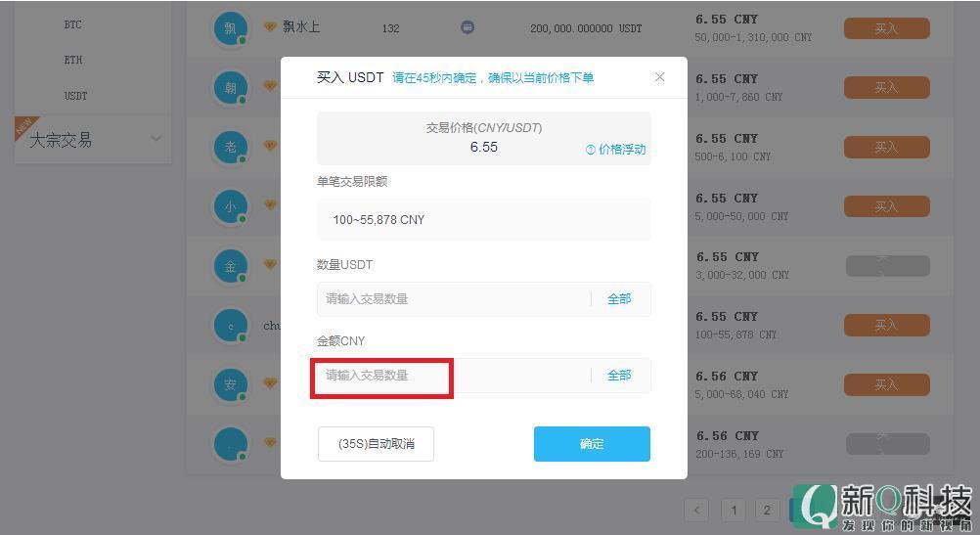Viewport: 980px width, 535px height.
Task: Confirm the order with 确定 button
Action: tap(592, 444)
